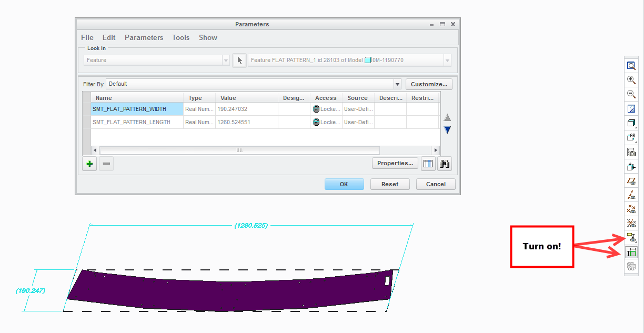Image resolution: width=644 pixels, height=333 pixels.
Task: Click the Name column header
Action: click(x=137, y=98)
